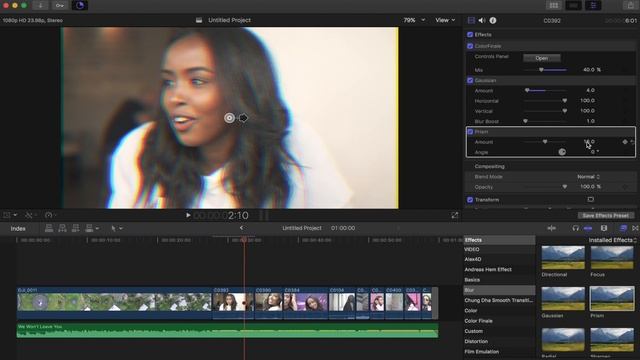Click the Prism Amount slider
This screenshot has height=360, width=640.
point(545,142)
